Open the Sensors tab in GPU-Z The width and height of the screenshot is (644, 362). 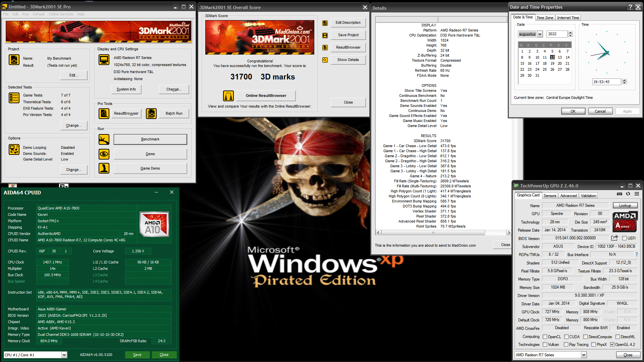tap(550, 196)
